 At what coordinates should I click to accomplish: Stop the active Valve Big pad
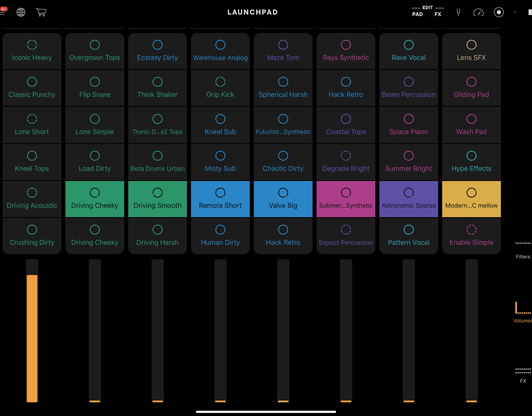pos(283,199)
